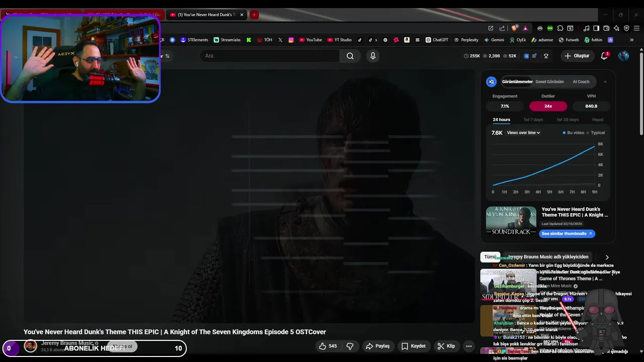Viewport: 644px width, 362px height.
Task: Start voice search with the microphone icon
Action: pos(373,56)
